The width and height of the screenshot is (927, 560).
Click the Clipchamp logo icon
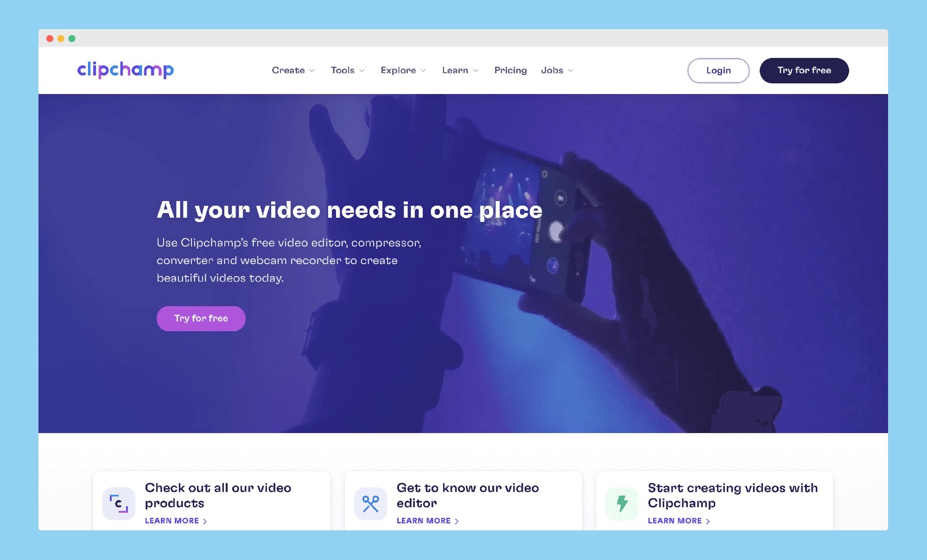point(125,70)
